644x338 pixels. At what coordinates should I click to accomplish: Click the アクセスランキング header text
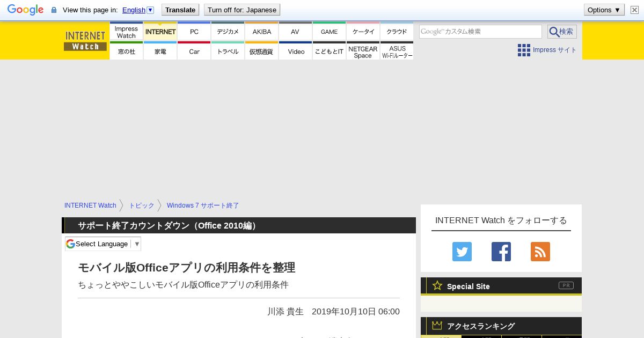tap(481, 326)
